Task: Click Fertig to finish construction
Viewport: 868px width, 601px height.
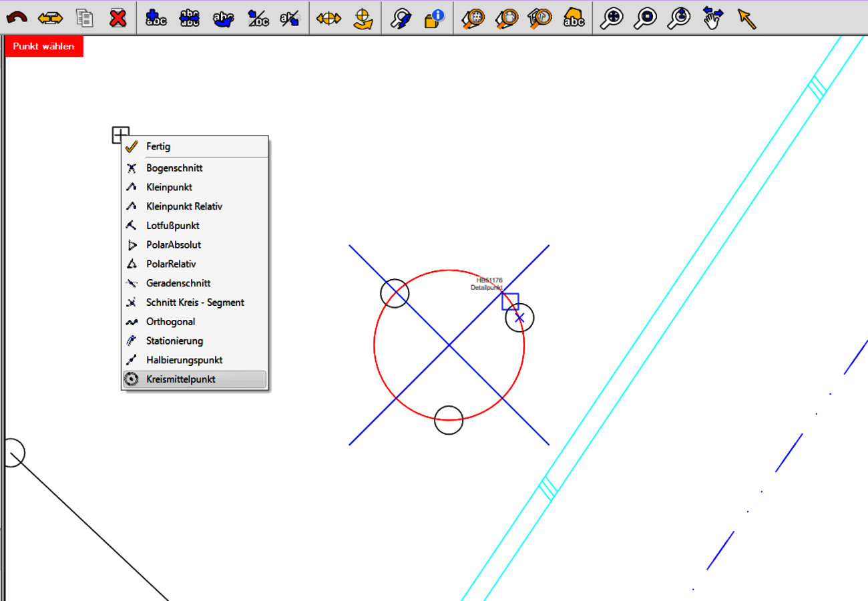Action: (158, 146)
